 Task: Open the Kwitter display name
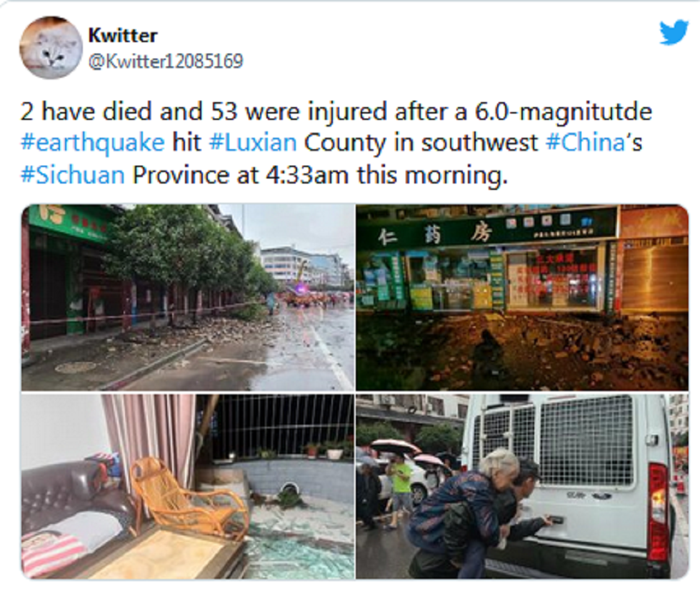click(x=123, y=35)
